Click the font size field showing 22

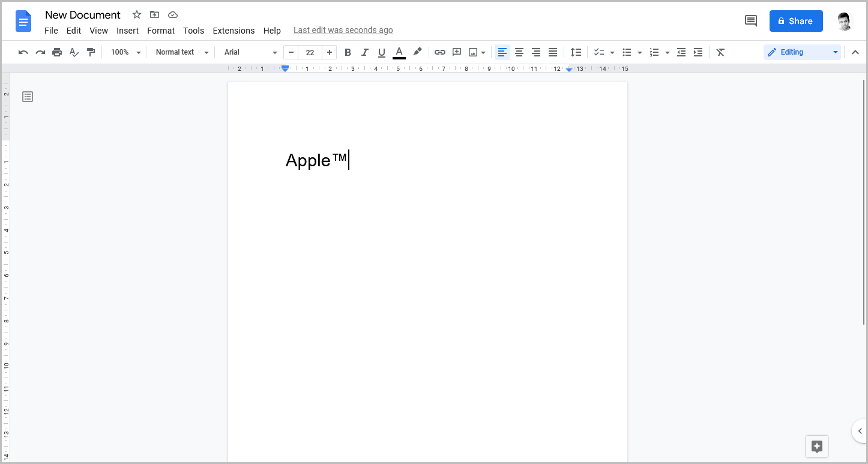pyautogui.click(x=310, y=52)
